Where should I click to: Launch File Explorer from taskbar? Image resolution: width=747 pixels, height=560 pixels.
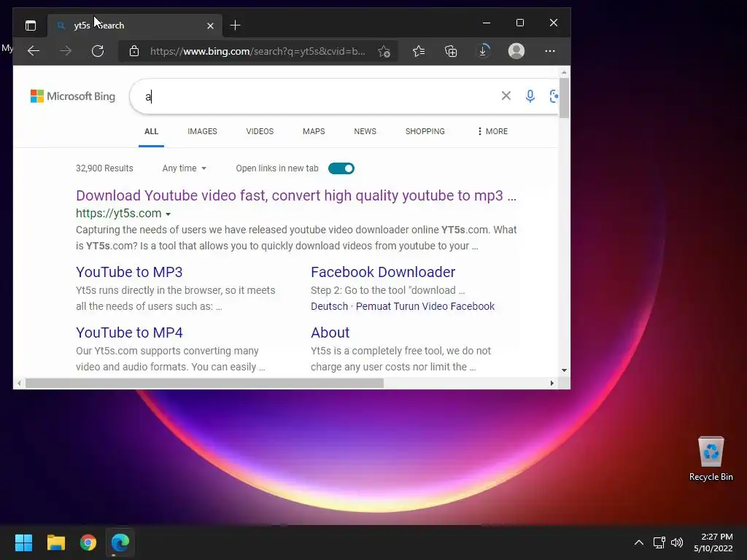click(55, 542)
